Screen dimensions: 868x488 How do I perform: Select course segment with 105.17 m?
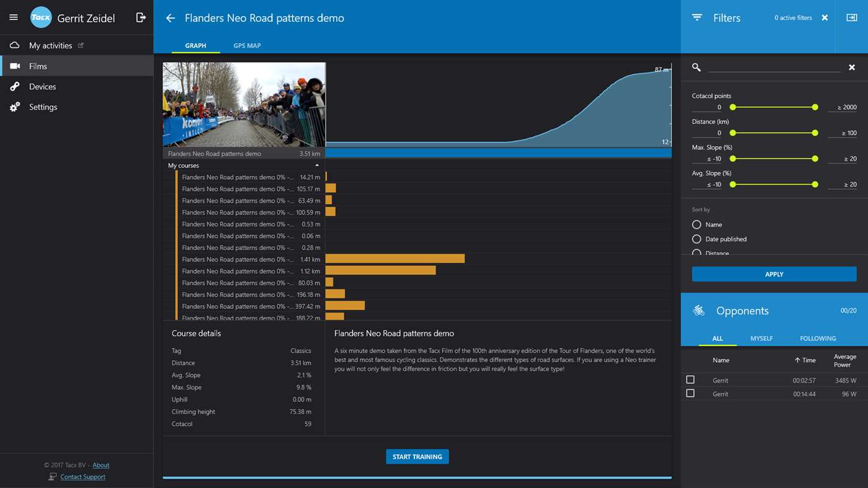coord(251,189)
